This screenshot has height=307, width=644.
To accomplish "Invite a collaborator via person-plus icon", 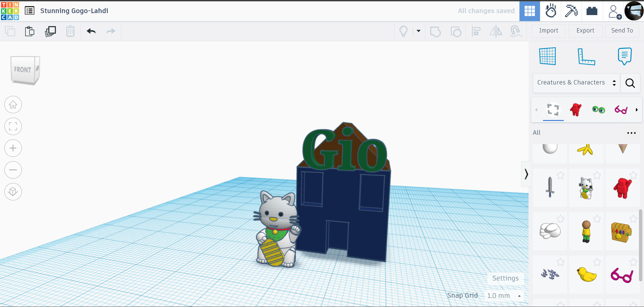I will tap(614, 11).
